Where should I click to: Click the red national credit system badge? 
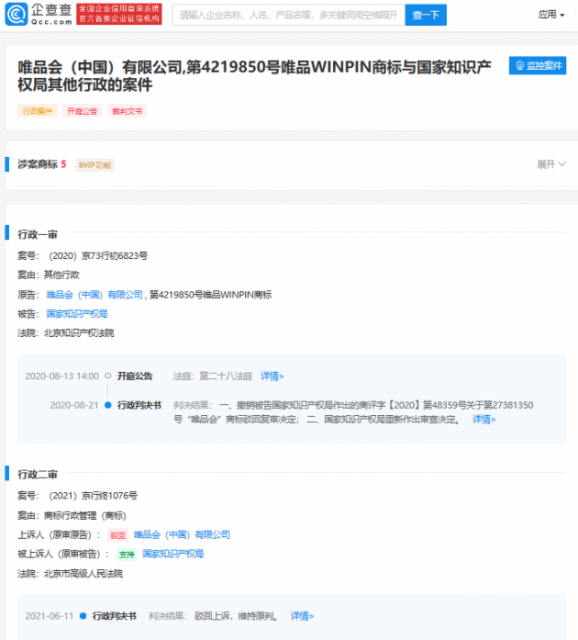119,14
